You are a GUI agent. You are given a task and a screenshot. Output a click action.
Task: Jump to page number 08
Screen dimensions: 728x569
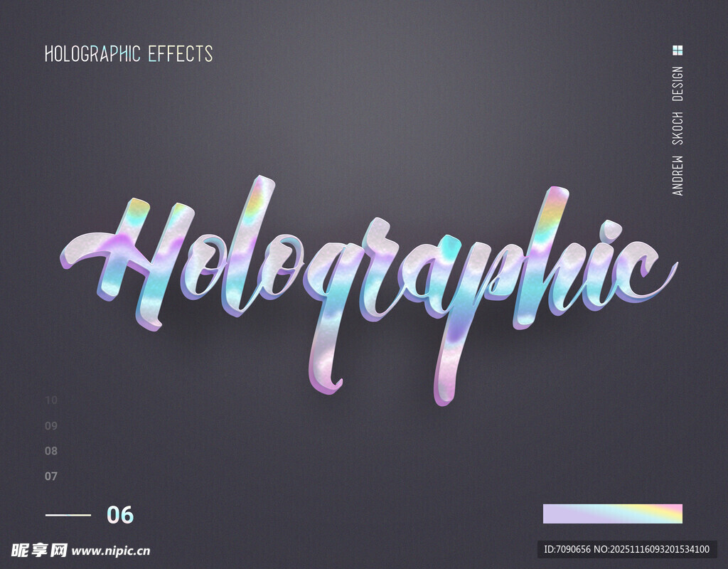click(51, 451)
